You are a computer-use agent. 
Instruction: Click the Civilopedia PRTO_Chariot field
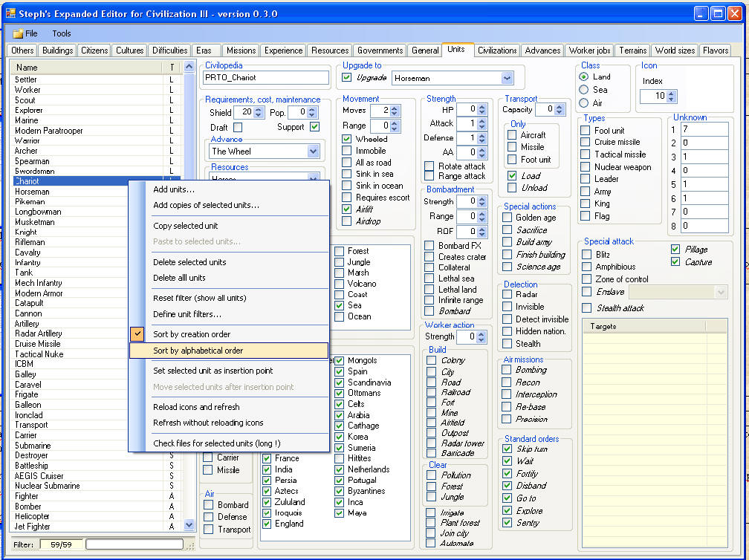point(266,77)
